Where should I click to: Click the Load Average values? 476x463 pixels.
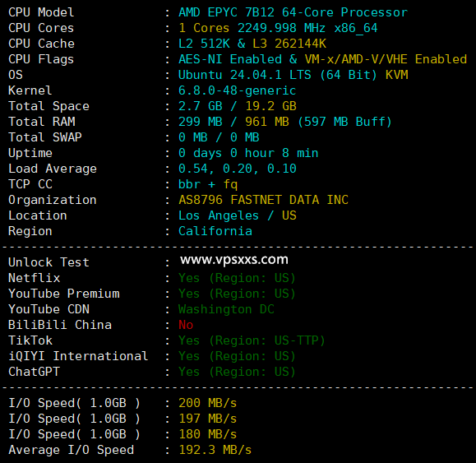[238, 169]
